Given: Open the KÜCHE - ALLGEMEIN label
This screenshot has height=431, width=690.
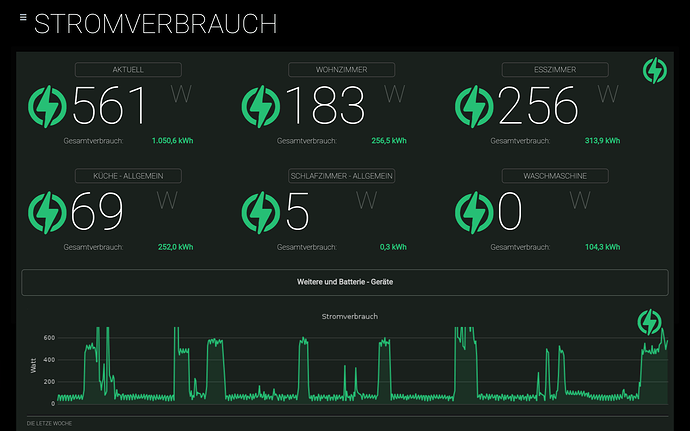Looking at the screenshot, I should 129,175.
